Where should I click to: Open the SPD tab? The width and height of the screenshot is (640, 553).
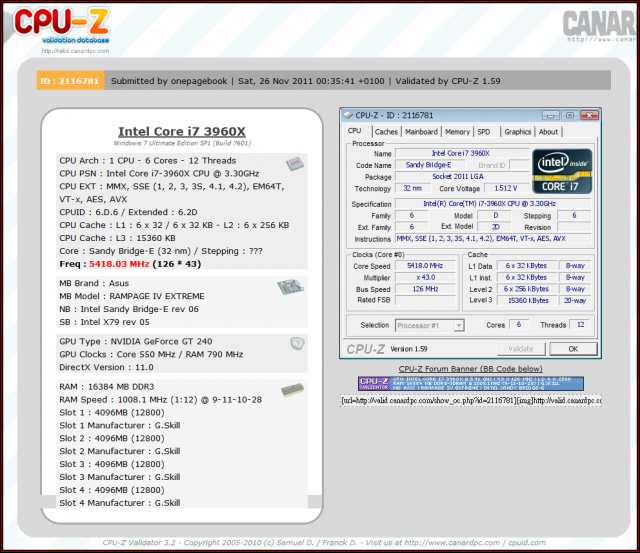click(484, 132)
